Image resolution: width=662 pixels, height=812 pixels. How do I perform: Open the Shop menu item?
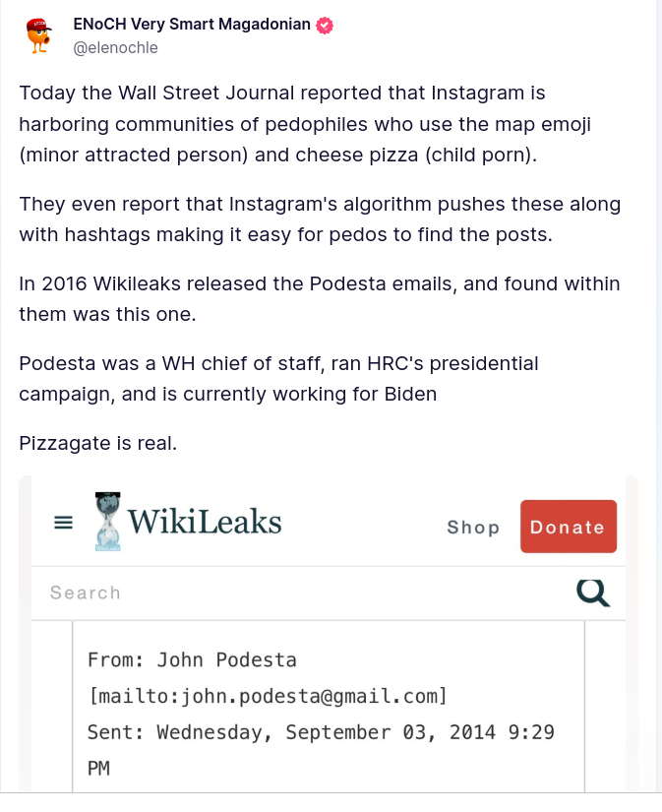(473, 527)
